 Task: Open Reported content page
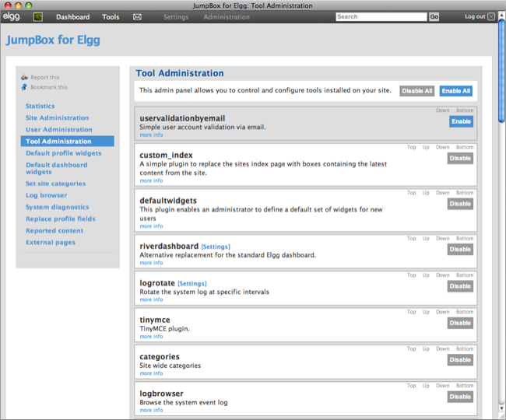point(54,231)
